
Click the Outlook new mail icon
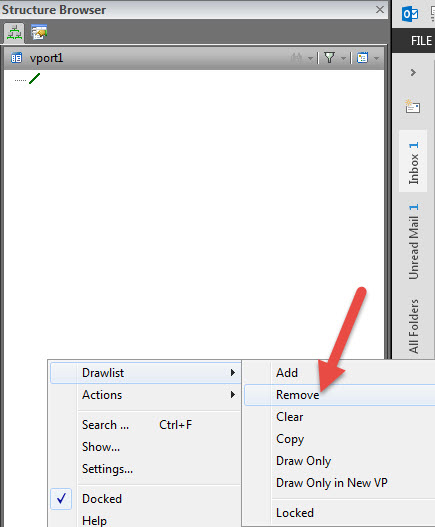tap(412, 107)
